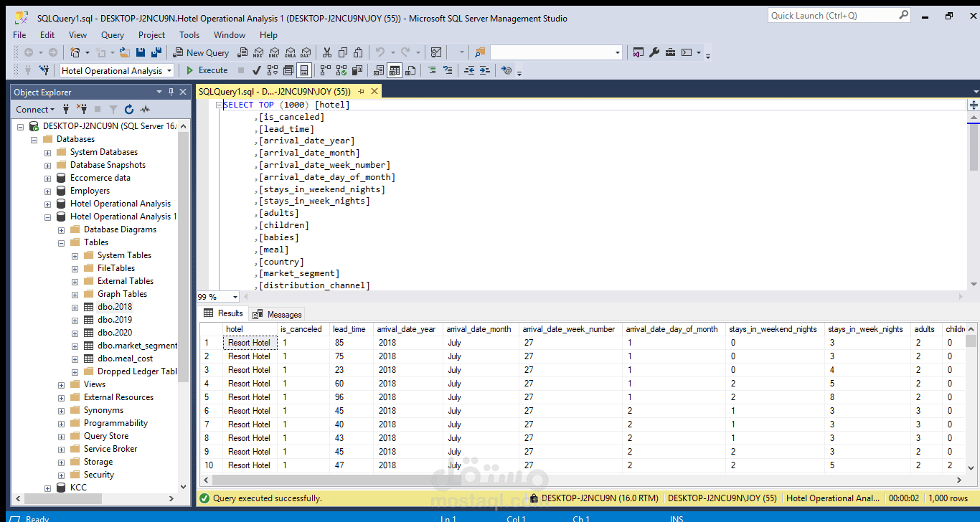Select the Results tab
980x522 pixels.
click(x=223, y=313)
